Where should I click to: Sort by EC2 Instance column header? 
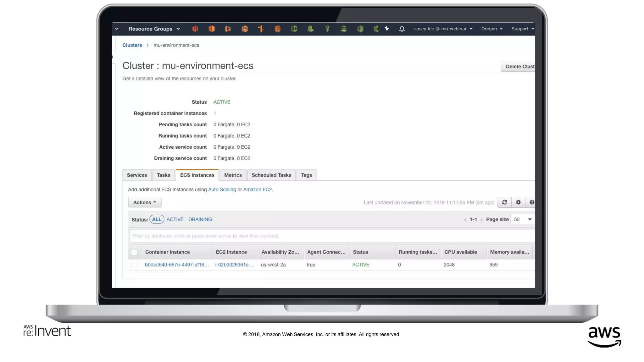tap(235, 252)
